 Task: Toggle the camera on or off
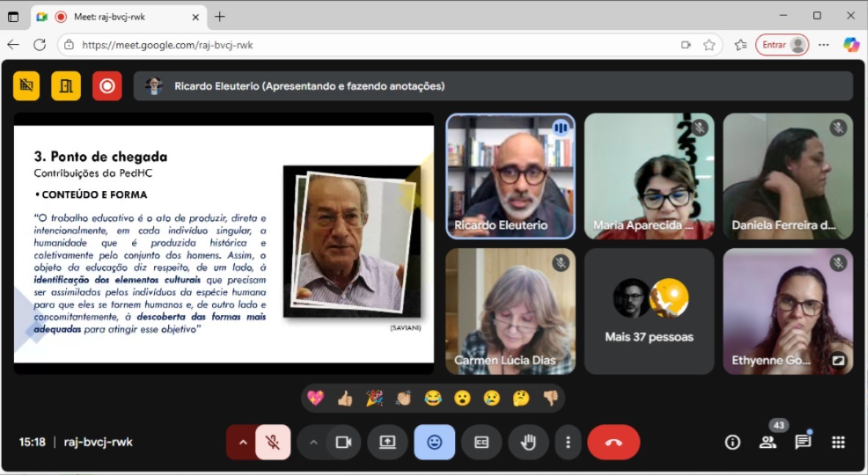tap(343, 442)
